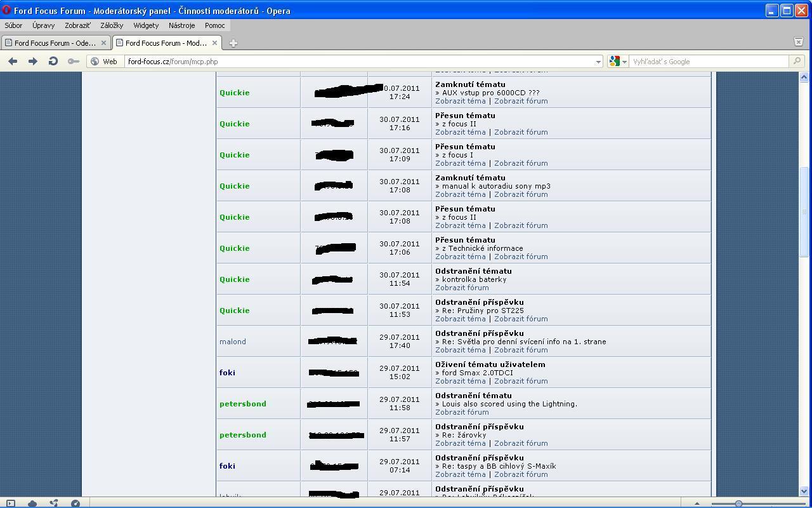The image size is (812, 508).
Task: Expand the address bar history dropdown
Action: click(598, 62)
